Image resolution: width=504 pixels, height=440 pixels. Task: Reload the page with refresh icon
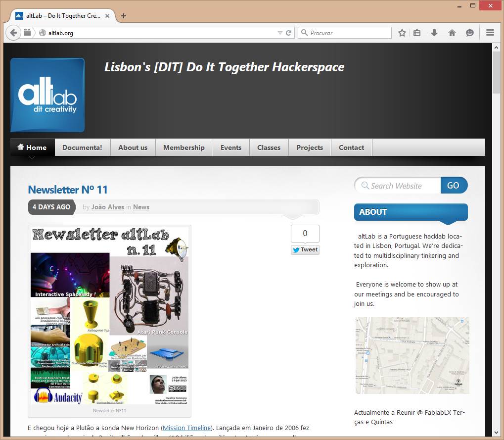click(289, 33)
